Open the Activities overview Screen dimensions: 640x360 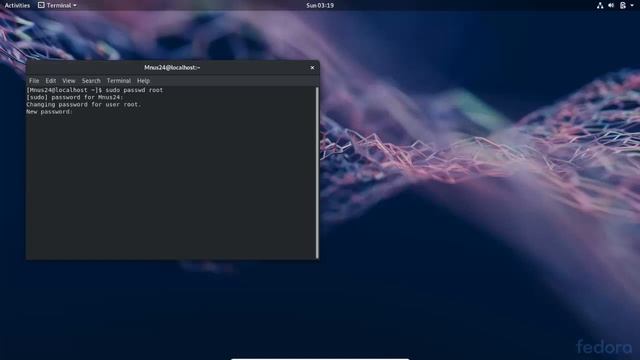pos(17,5)
